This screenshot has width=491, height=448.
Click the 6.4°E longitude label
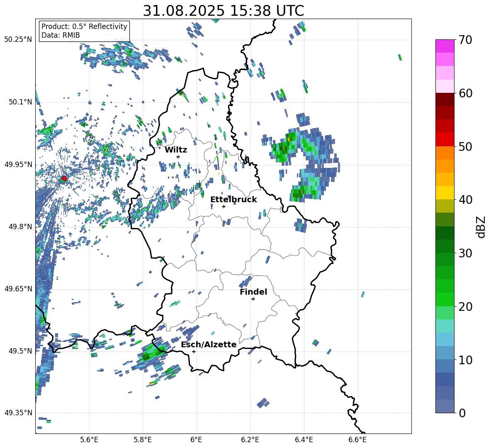(304, 440)
